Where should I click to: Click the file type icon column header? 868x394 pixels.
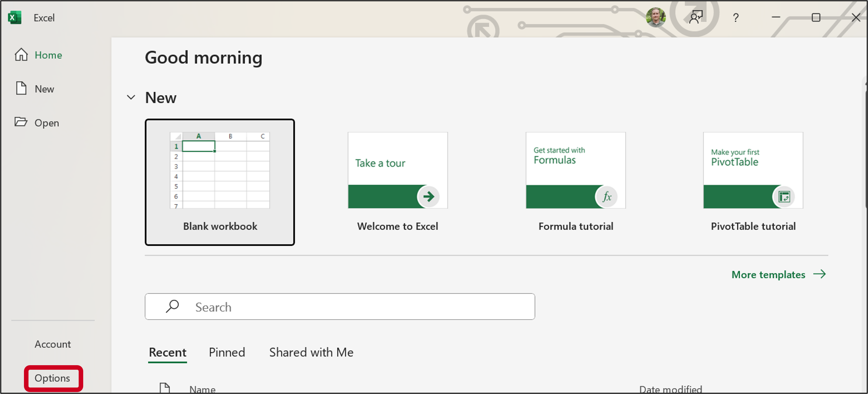click(165, 388)
